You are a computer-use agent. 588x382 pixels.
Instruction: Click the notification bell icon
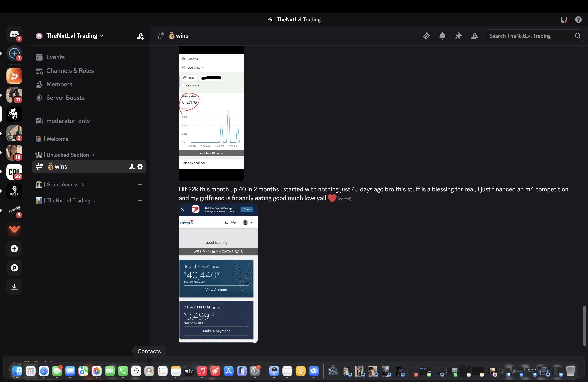point(442,36)
